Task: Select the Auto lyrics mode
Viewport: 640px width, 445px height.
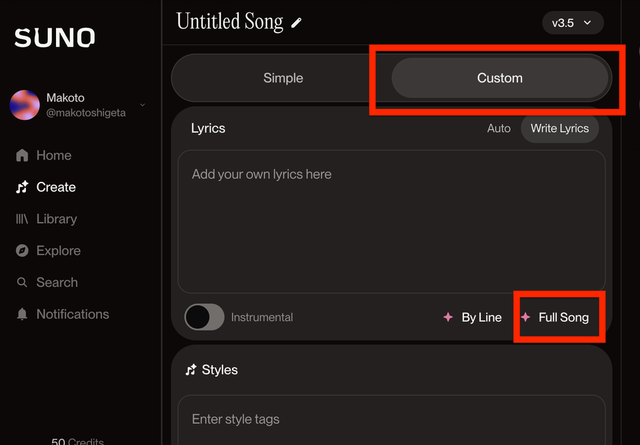Action: pos(498,128)
